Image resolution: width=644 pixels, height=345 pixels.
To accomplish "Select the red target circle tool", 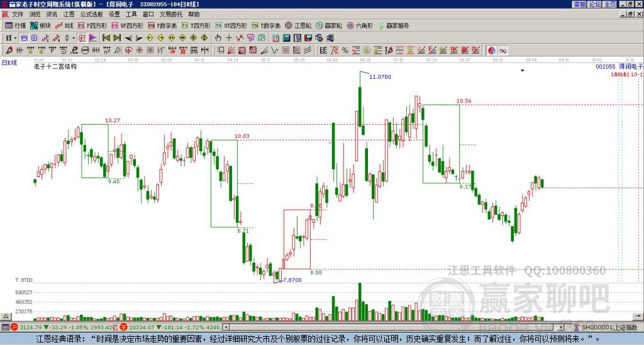I will (128, 50).
